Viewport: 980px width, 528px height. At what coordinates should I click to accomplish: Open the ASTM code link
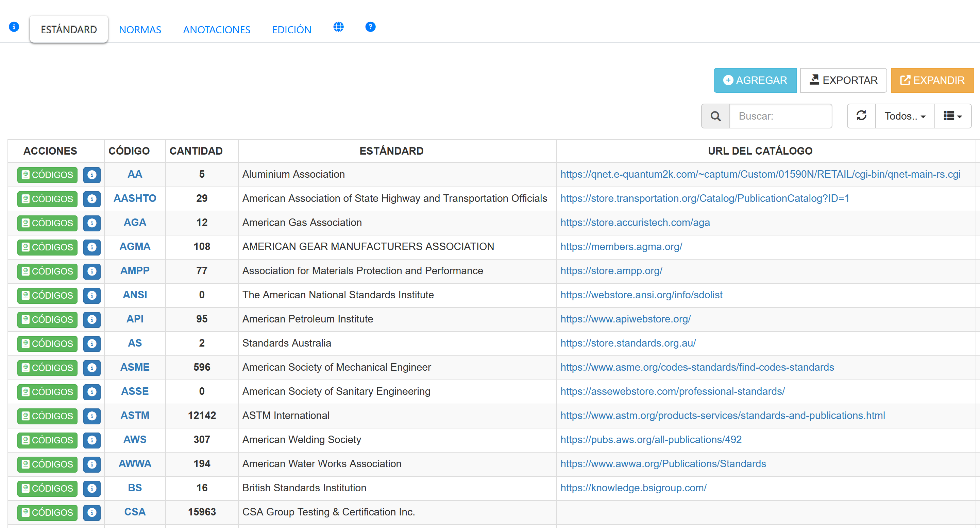(x=135, y=416)
